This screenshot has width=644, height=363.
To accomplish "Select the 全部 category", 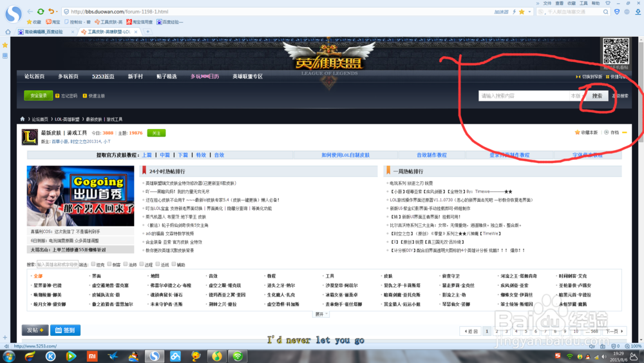I will coord(38,276).
